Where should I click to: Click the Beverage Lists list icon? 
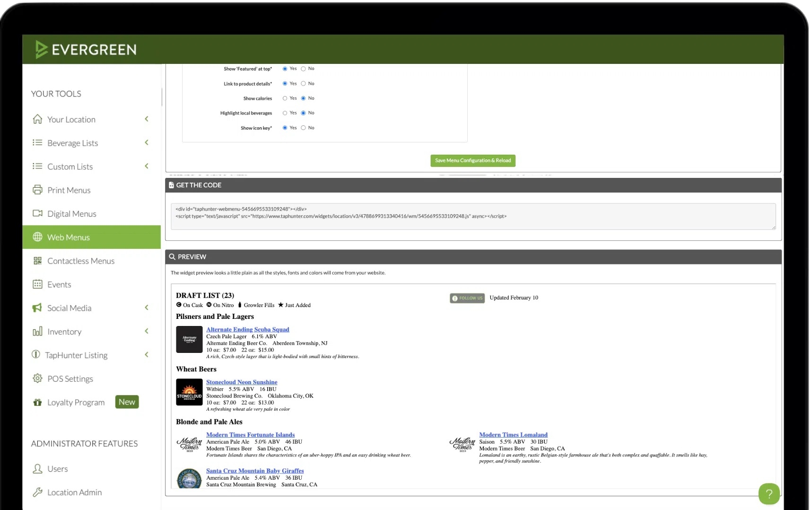click(37, 142)
